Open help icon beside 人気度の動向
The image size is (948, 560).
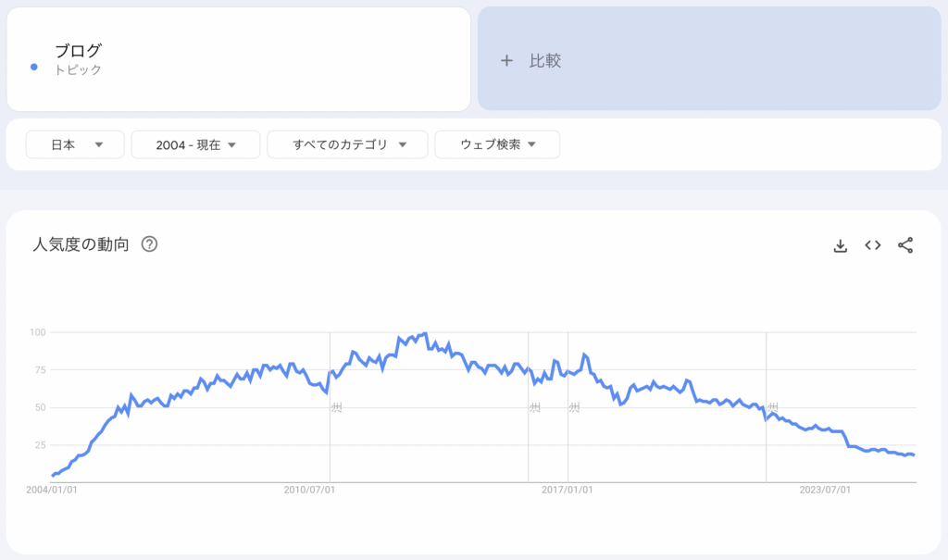click(149, 245)
